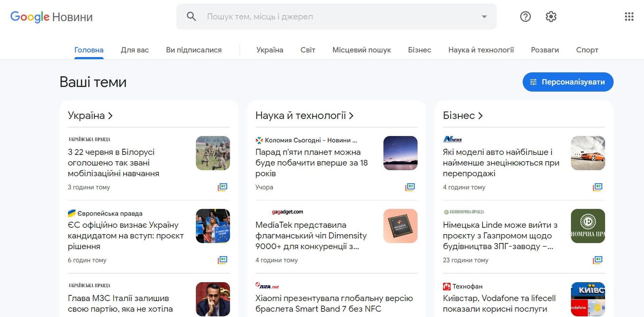
Task: Open the Help question-mark icon
Action: (525, 16)
